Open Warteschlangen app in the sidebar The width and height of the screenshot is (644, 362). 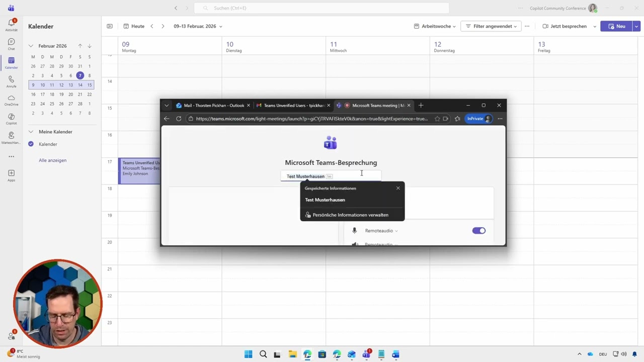11,137
